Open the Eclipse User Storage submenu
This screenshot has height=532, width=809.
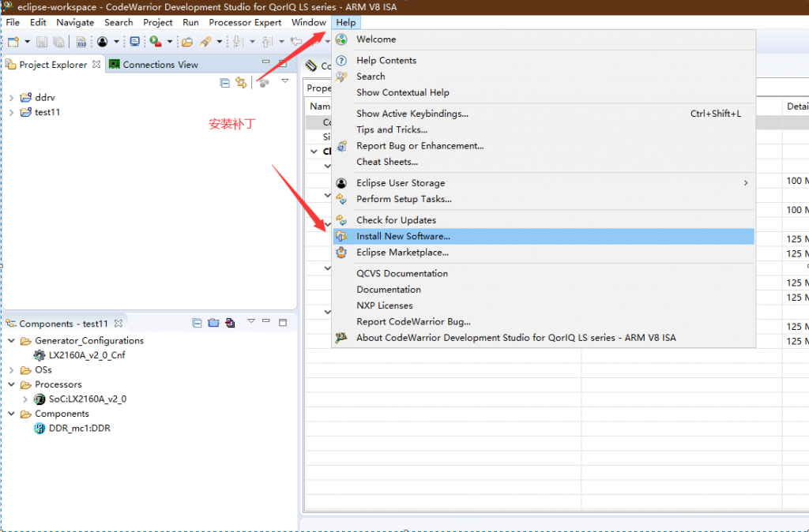[x=544, y=183]
